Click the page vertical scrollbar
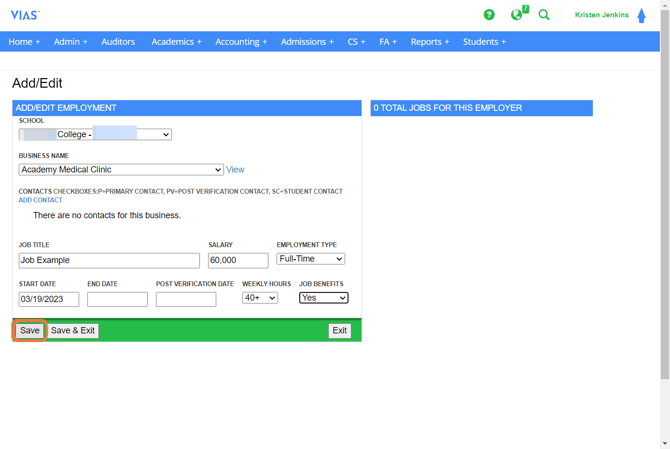Viewport: 670px width, 449px height. pyautogui.click(x=664, y=200)
